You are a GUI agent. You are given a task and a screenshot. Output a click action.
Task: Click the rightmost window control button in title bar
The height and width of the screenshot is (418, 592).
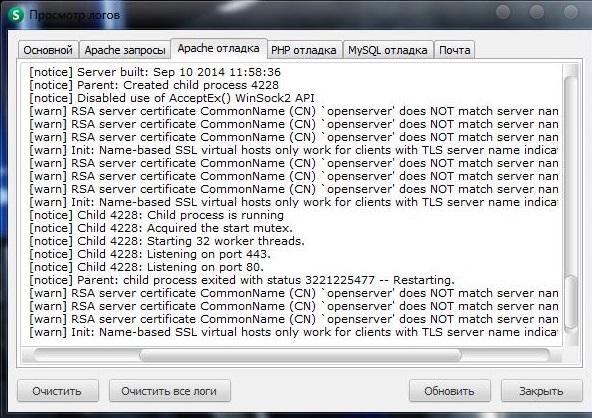(x=571, y=12)
